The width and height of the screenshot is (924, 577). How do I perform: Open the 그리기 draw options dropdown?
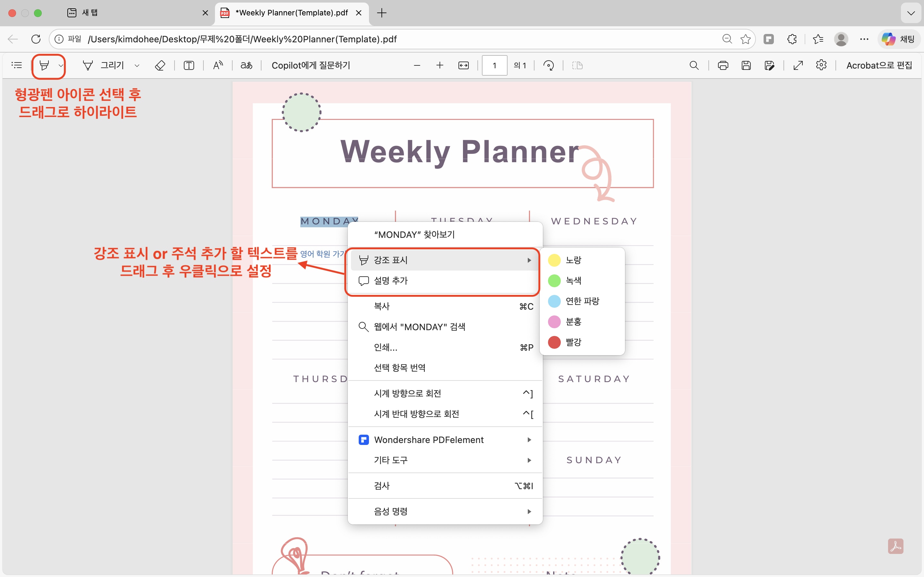(137, 66)
